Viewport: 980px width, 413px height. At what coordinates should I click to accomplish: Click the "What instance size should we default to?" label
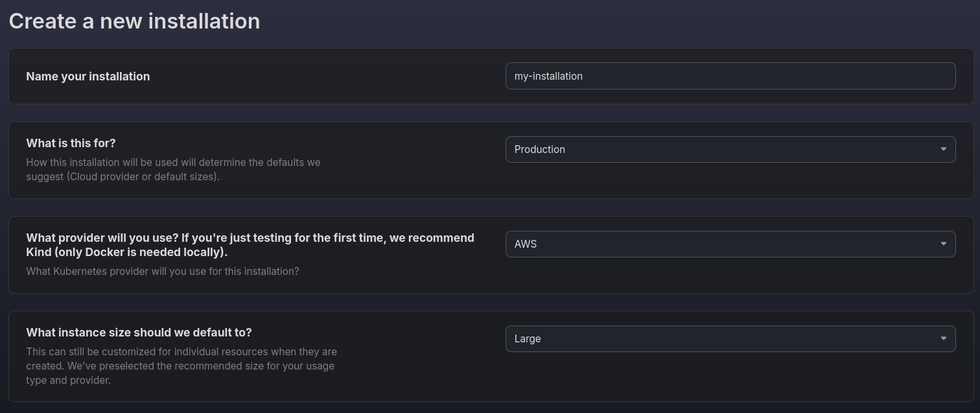tap(139, 332)
